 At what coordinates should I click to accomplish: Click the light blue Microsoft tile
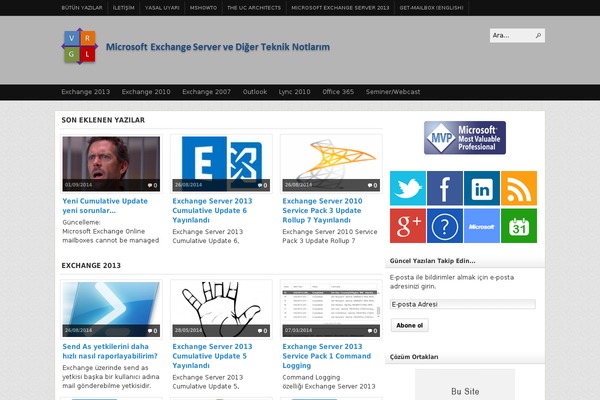point(482,225)
